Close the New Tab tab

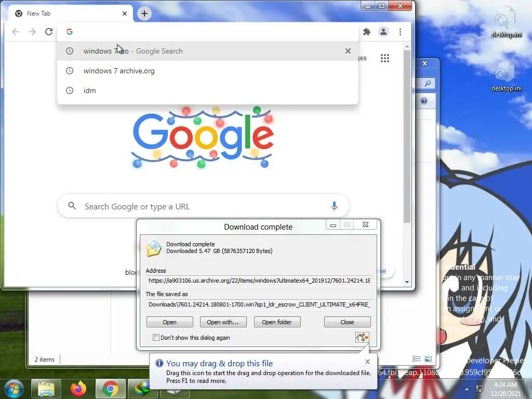click(x=125, y=14)
